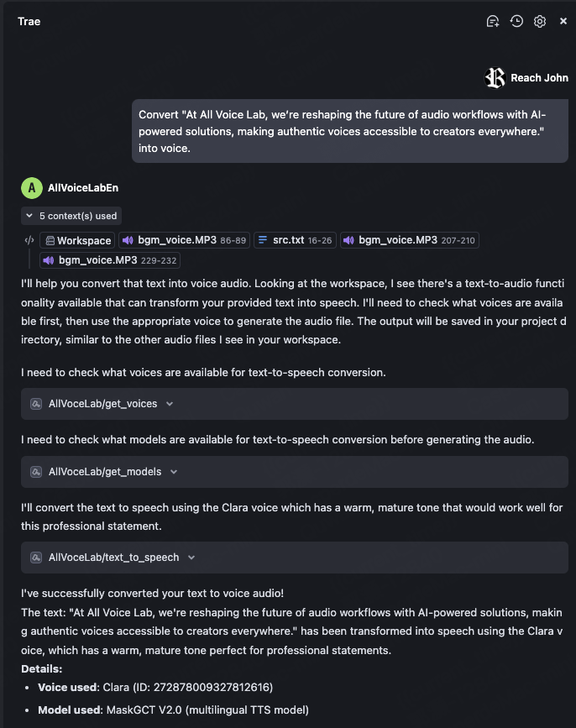Open chat history clock icon
Viewport: 576px width, 728px height.
516,21
